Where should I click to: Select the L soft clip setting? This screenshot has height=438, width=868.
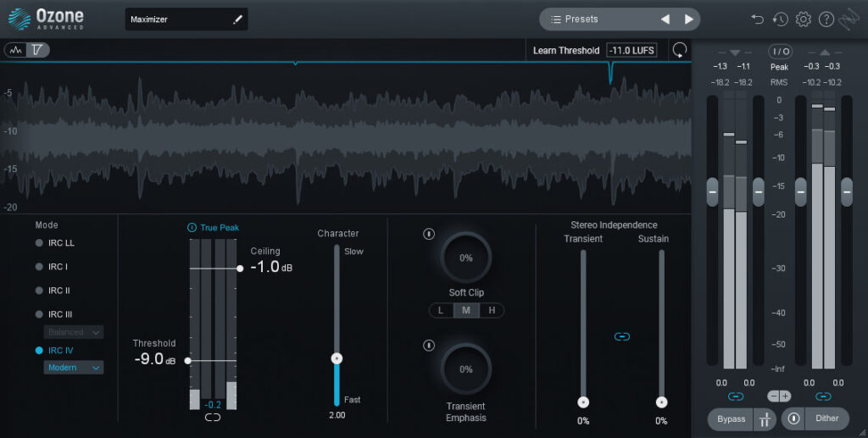pos(441,310)
